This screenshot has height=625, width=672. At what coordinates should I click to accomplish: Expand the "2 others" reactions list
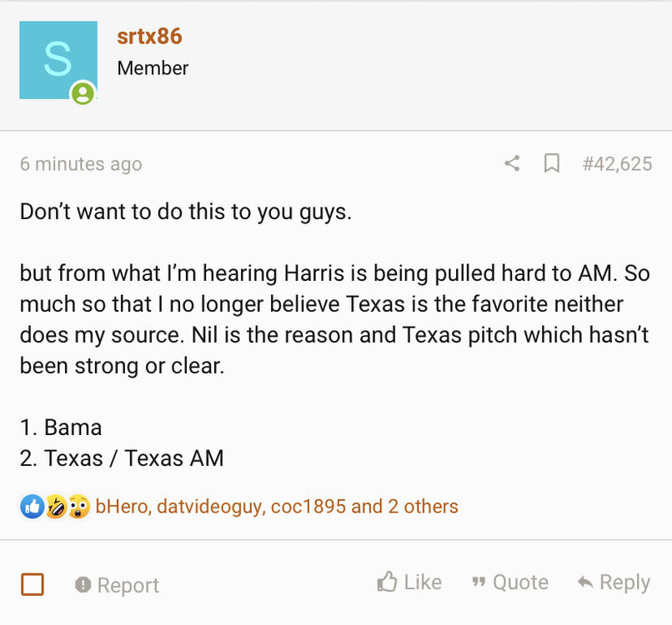click(x=423, y=506)
